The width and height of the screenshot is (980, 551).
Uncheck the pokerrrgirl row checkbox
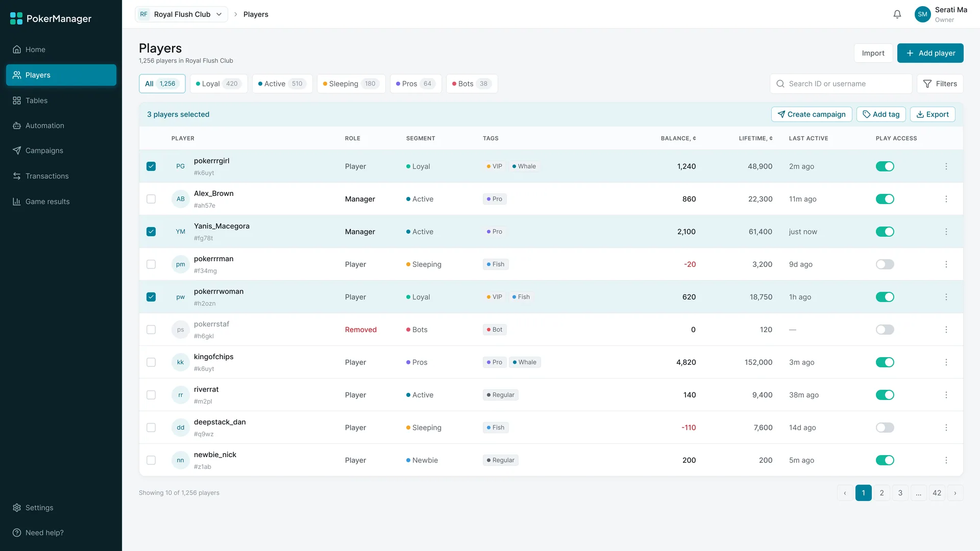(151, 166)
